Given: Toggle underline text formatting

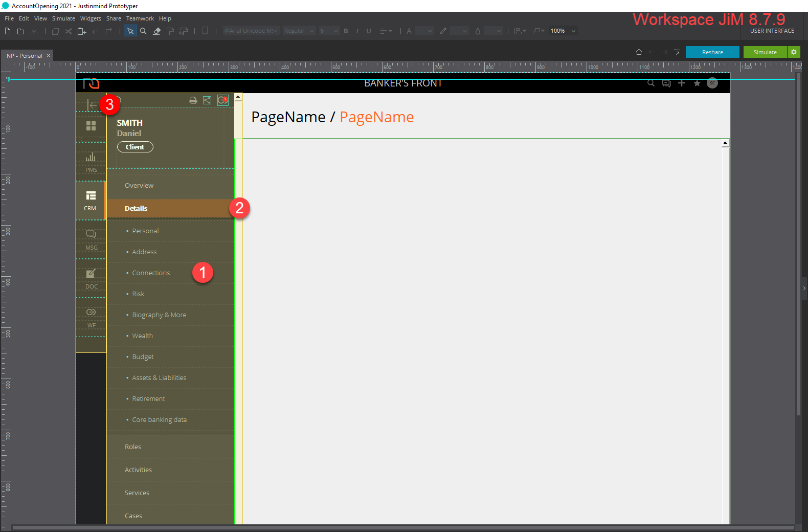Looking at the screenshot, I should [369, 31].
